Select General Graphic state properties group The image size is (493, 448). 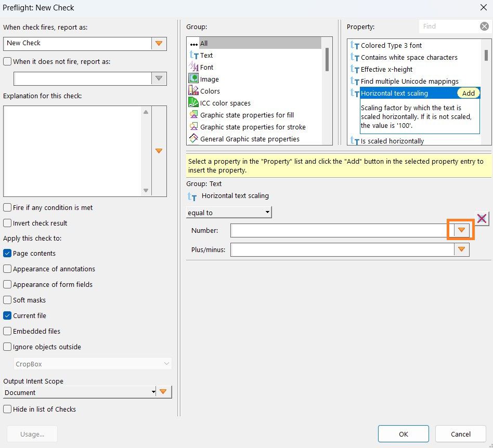point(250,139)
